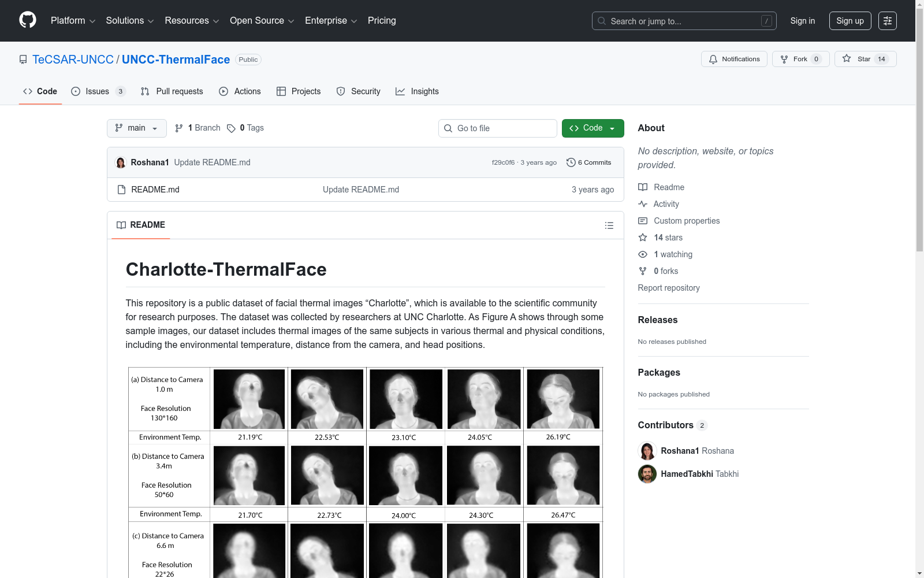Click Report repository link
Screen dimensions: 924x578
[669, 288]
